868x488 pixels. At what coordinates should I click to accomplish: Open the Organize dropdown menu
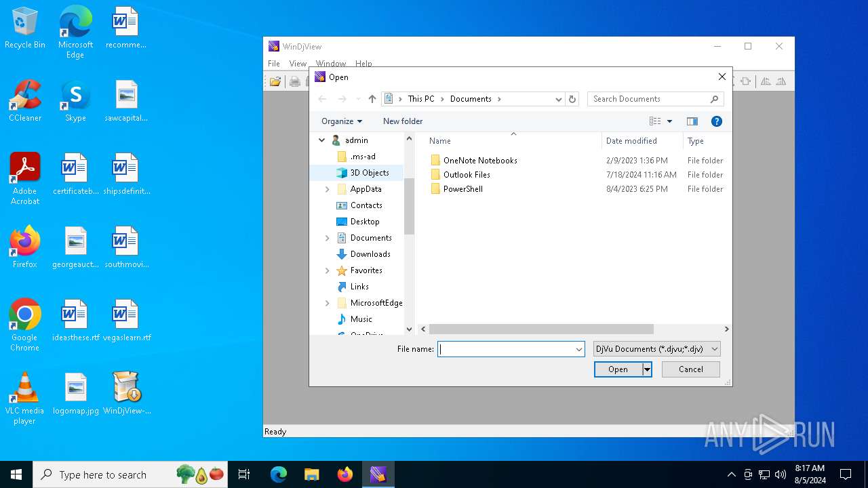point(342,121)
